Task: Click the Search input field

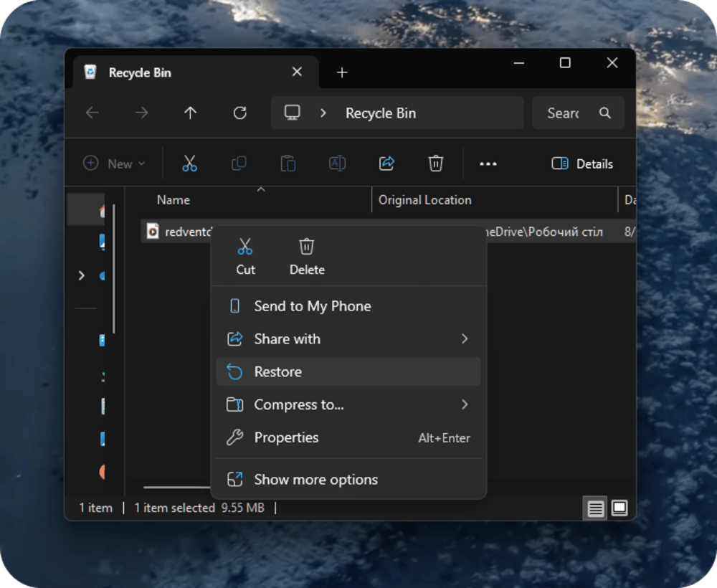Action: click(566, 113)
